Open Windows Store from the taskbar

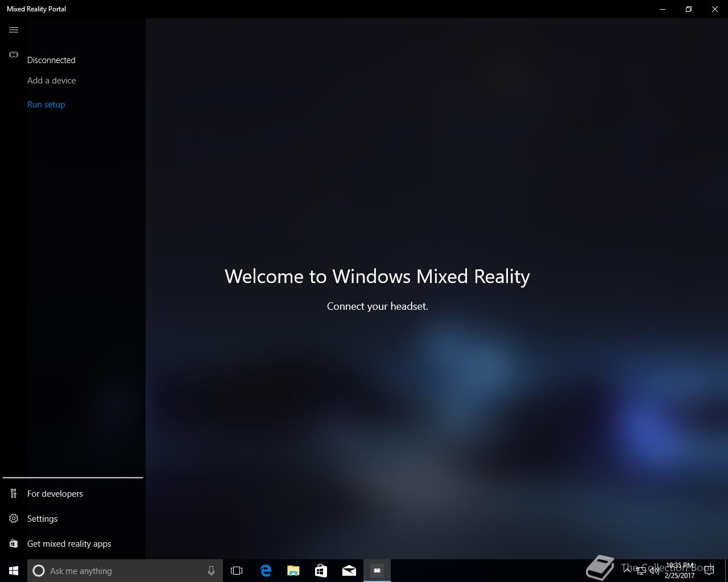click(x=321, y=571)
